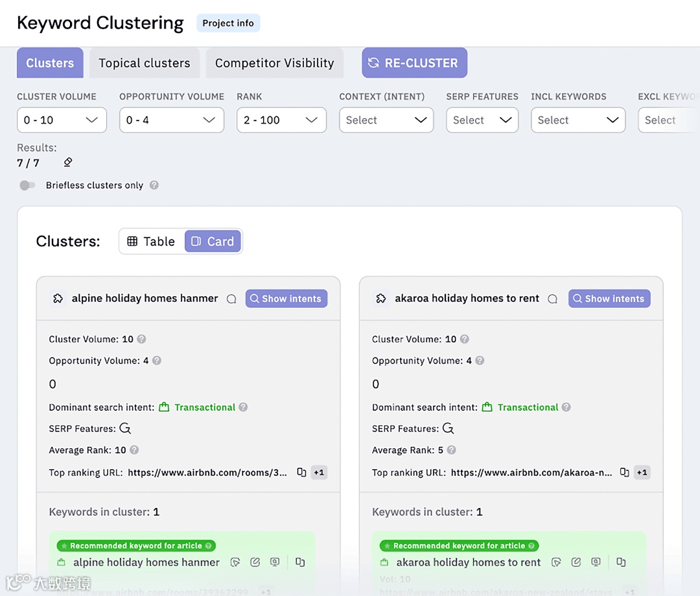
Task: Copy the airbnb akaroa top ranking URL
Action: (x=624, y=472)
